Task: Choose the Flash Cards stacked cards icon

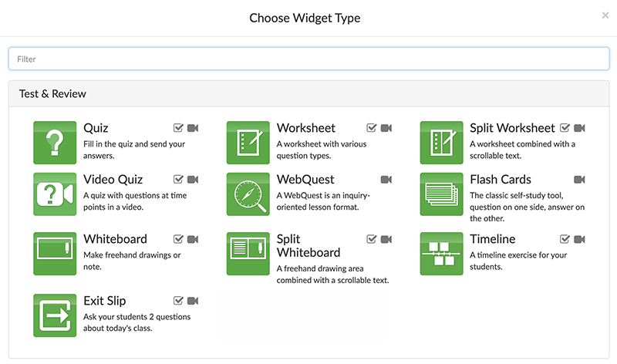Action: pos(441,194)
